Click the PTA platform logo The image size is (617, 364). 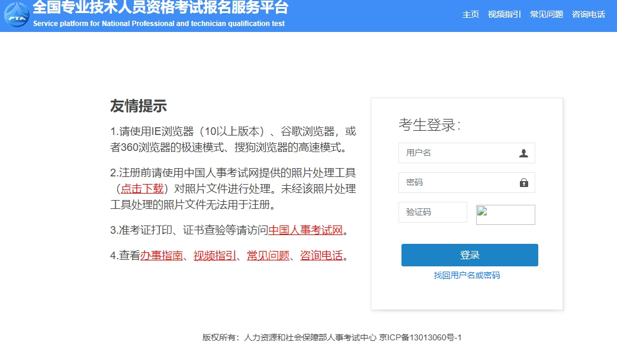coord(15,14)
